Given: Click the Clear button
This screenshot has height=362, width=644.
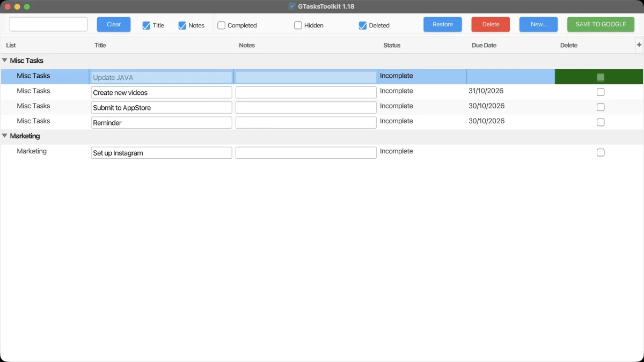Looking at the screenshot, I should pos(114,24).
